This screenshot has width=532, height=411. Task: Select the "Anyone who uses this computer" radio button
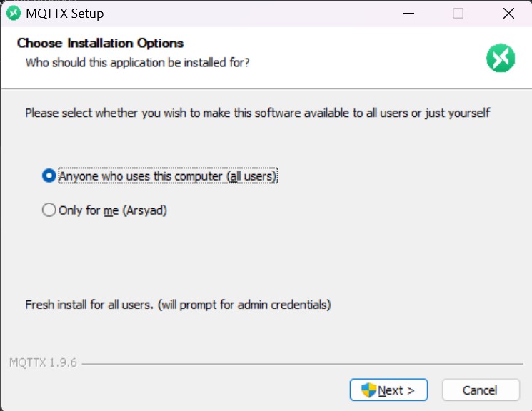tap(49, 176)
